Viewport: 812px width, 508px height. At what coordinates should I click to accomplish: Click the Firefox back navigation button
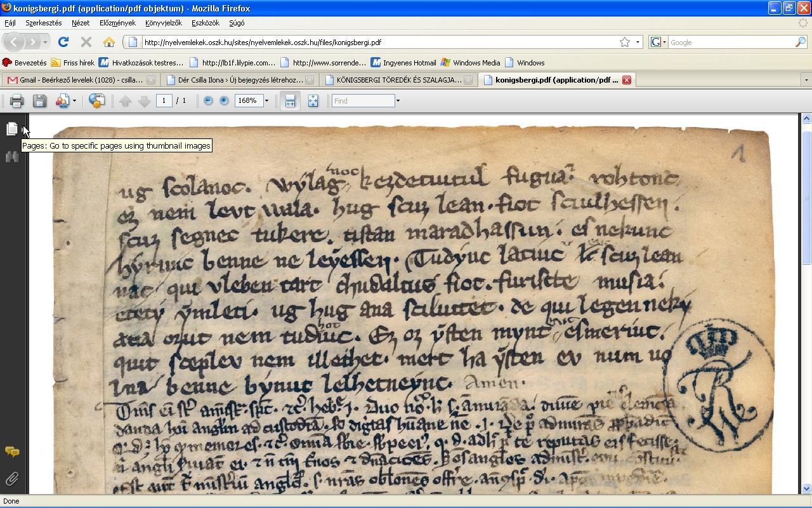coord(13,42)
